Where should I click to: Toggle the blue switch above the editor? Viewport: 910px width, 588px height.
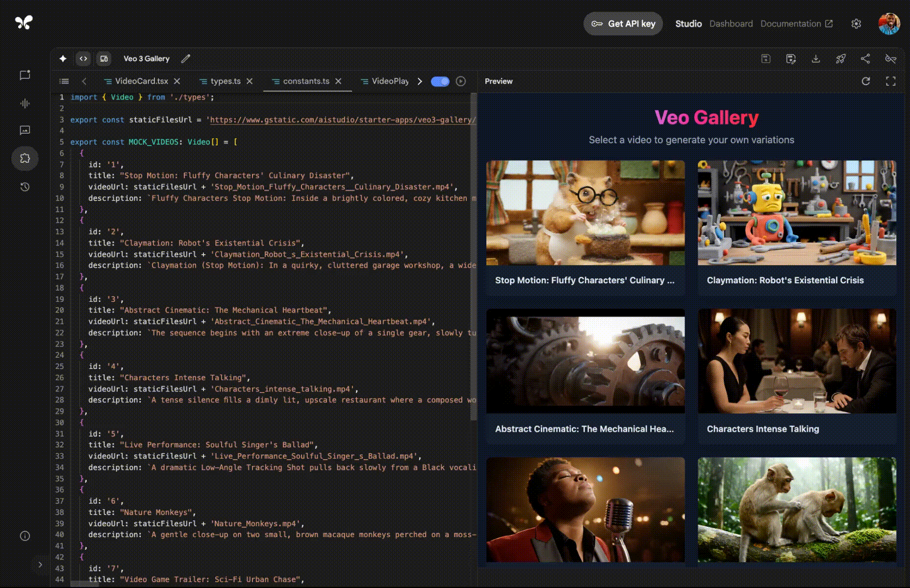point(440,81)
